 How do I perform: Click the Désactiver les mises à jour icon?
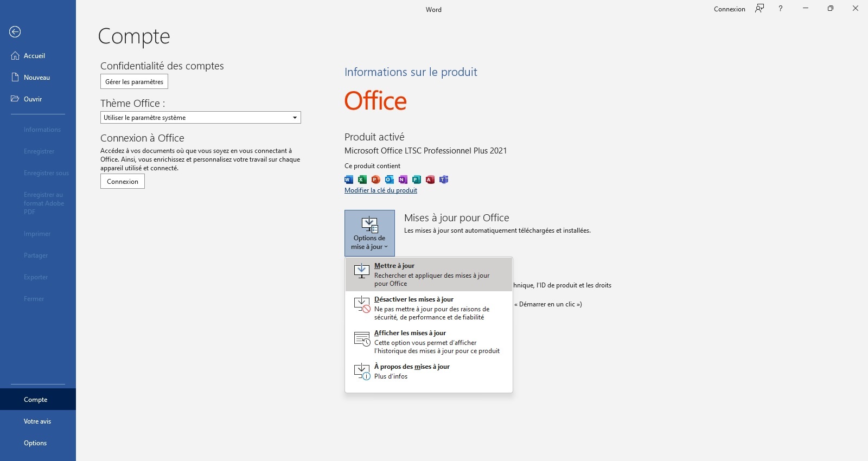362,304
